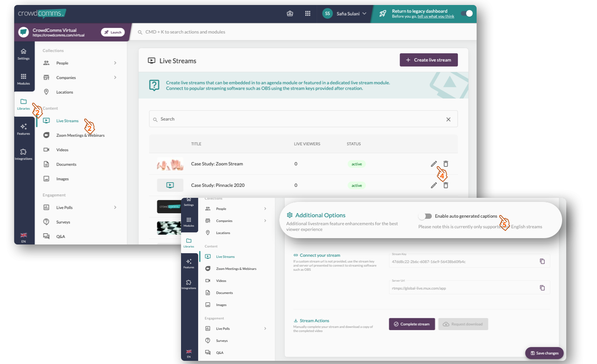Click the EN language flag on the stream edit page
This screenshot has height=364, width=597.
click(189, 354)
